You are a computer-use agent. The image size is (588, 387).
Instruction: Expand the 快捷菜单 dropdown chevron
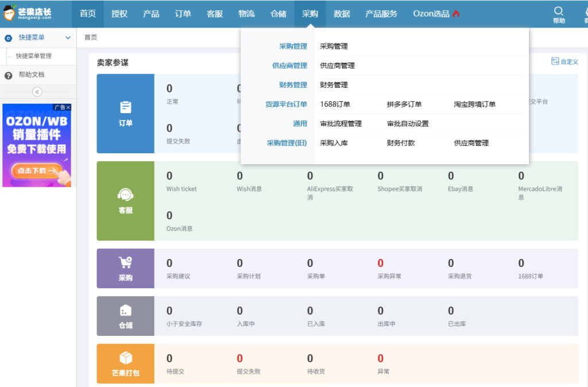pyautogui.click(x=68, y=38)
